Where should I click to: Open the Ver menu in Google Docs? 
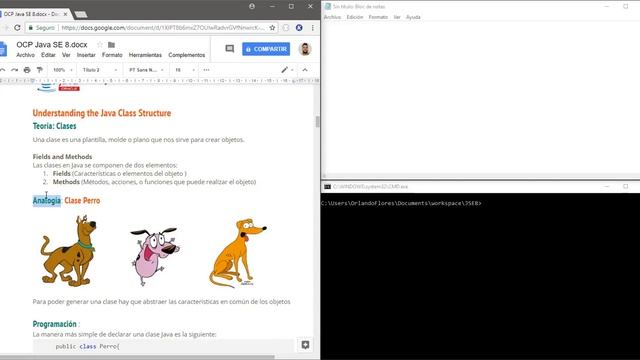[66, 55]
